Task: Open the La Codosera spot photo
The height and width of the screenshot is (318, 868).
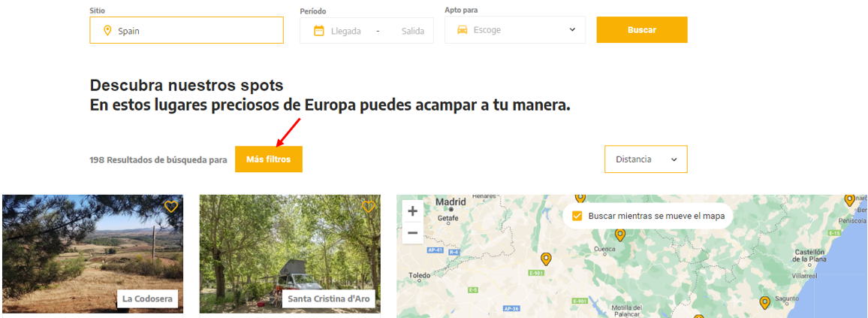Action: coord(93,254)
